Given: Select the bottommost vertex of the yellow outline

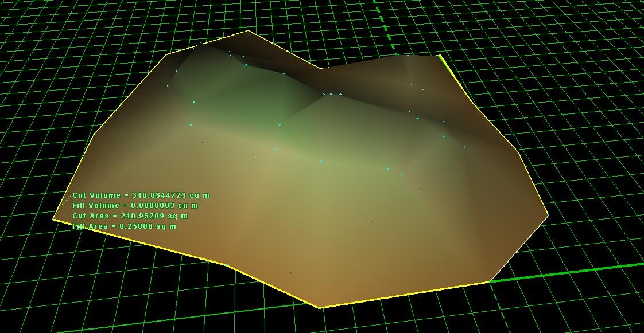Looking at the screenshot, I should coord(320,308).
